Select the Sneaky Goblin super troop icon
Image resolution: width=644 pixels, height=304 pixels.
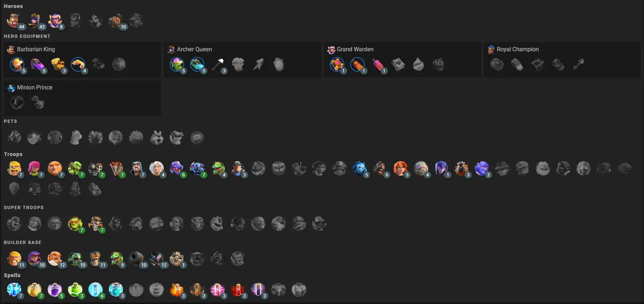pos(75,224)
